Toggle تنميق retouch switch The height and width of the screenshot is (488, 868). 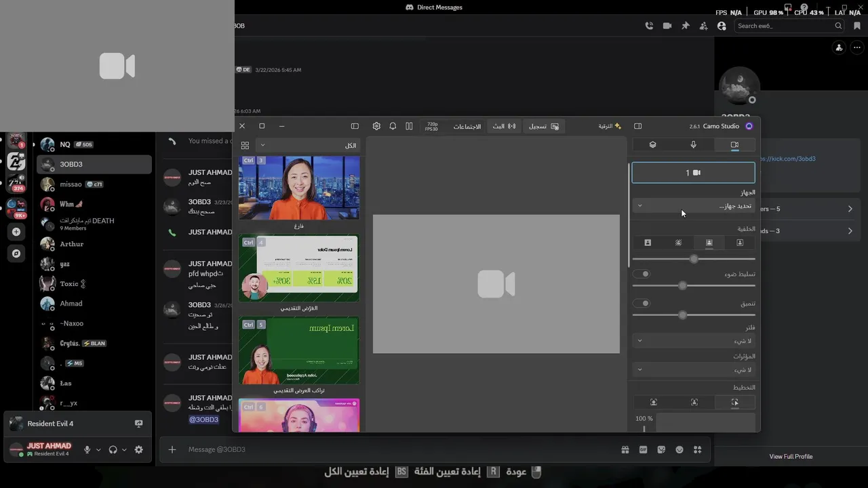tap(642, 303)
